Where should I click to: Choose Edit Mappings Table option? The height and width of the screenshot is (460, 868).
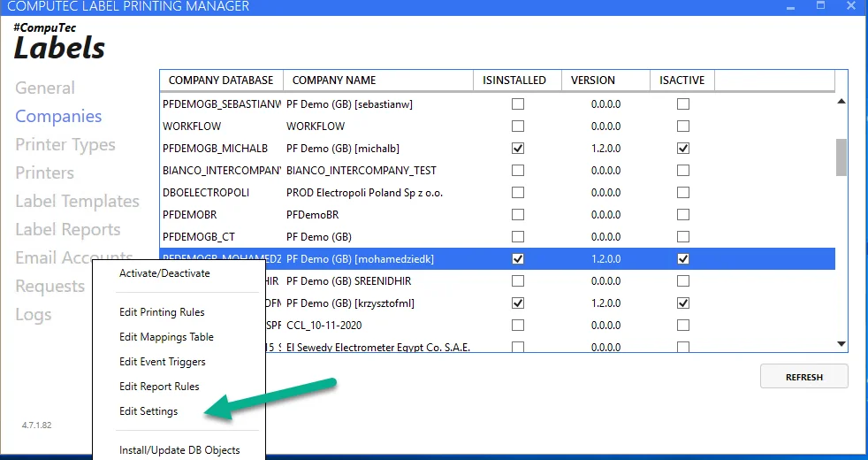[166, 337]
